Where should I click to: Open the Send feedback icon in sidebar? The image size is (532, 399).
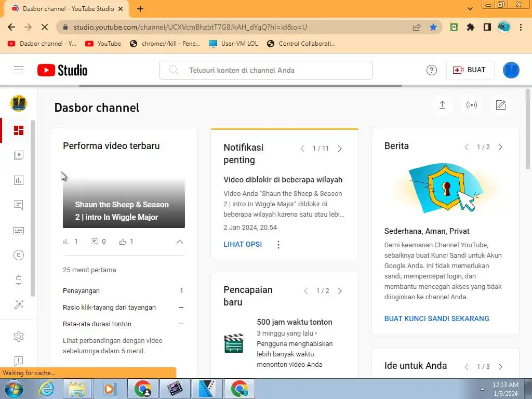click(x=19, y=361)
